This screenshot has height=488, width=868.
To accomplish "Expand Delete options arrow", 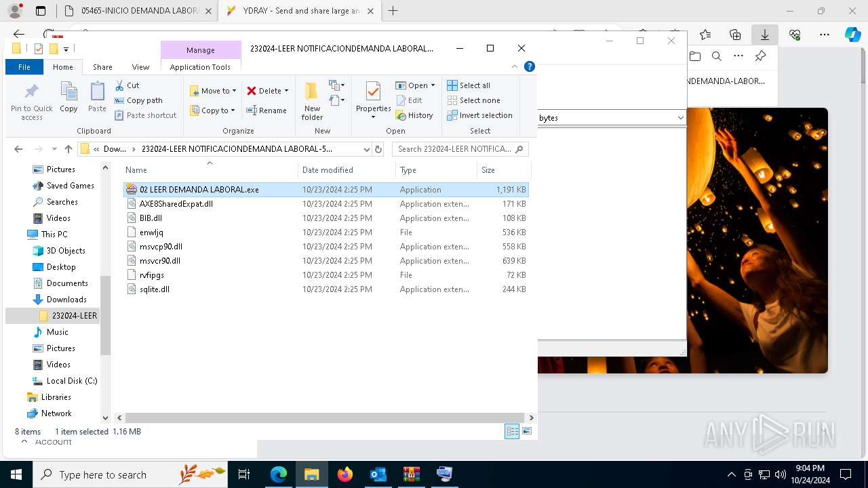I will click(x=286, y=91).
